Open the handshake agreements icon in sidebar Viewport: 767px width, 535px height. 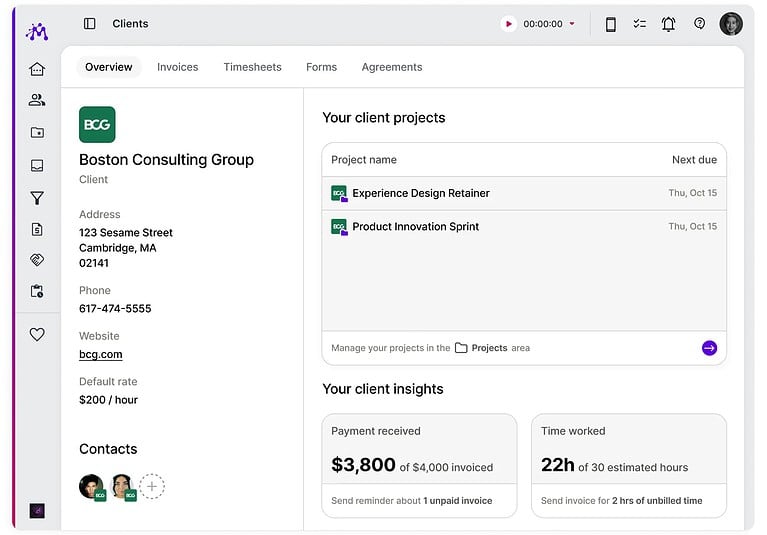point(37,260)
